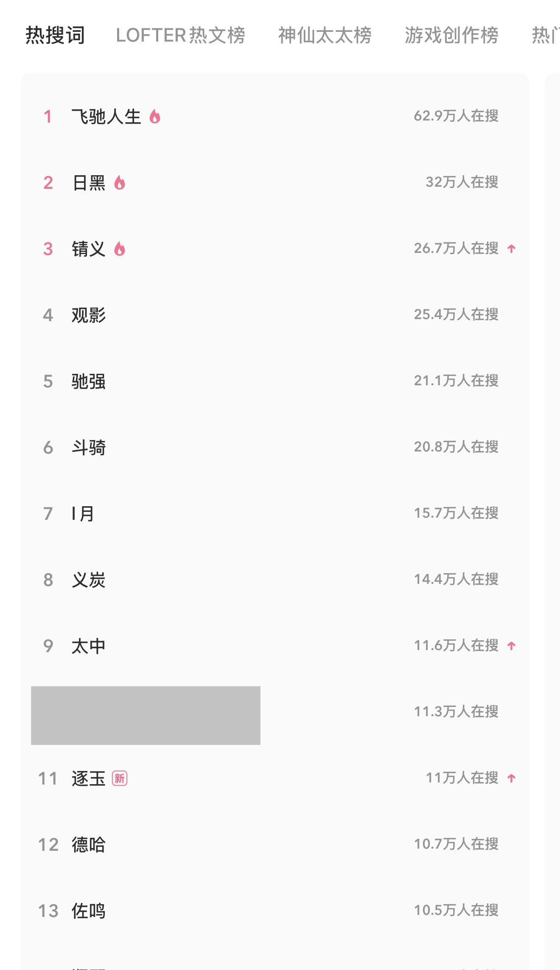Image resolution: width=560 pixels, height=970 pixels.
Task: Click the flame icon beside 飞驰人生
Action: pyautogui.click(x=155, y=116)
